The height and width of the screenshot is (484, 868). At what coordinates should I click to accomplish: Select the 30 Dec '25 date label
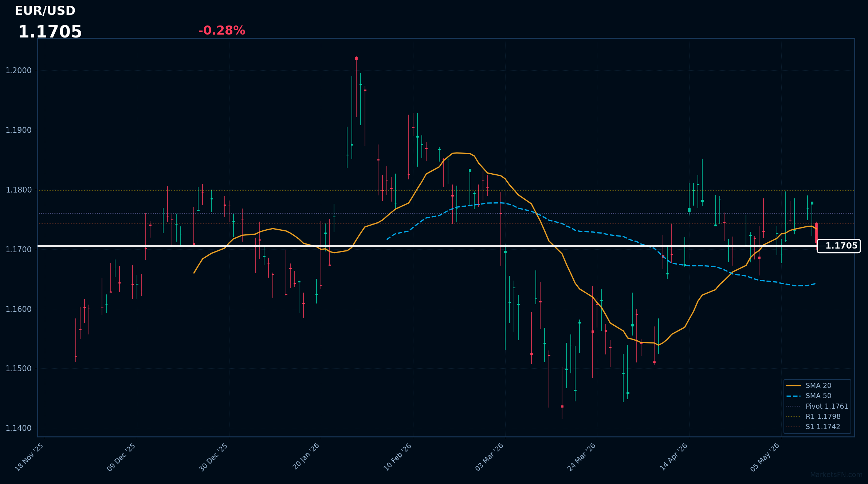coord(214,457)
